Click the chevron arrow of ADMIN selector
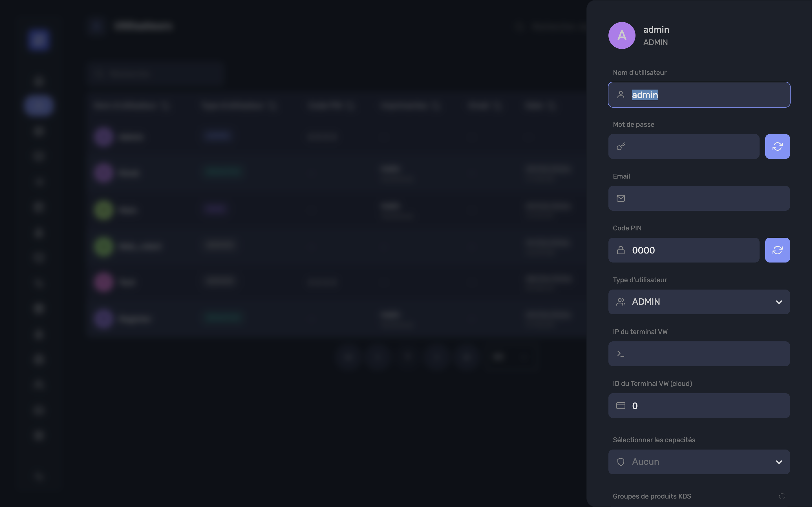Image resolution: width=812 pixels, height=507 pixels. pos(779,302)
